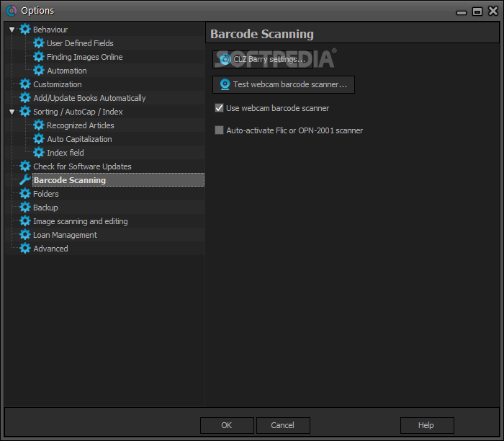Viewport: 504px width, 441px height.
Task: Click the gear icon beside Add/Update Books Automatically
Action: coord(25,98)
